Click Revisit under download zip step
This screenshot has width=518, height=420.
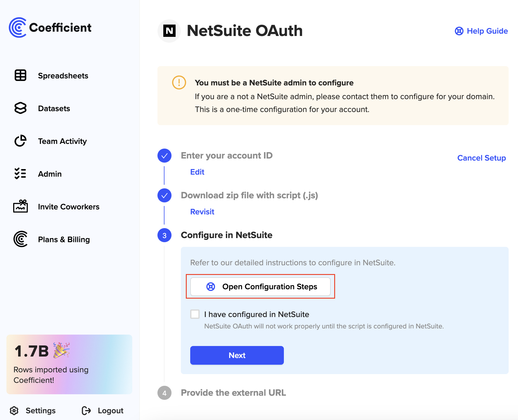click(202, 212)
